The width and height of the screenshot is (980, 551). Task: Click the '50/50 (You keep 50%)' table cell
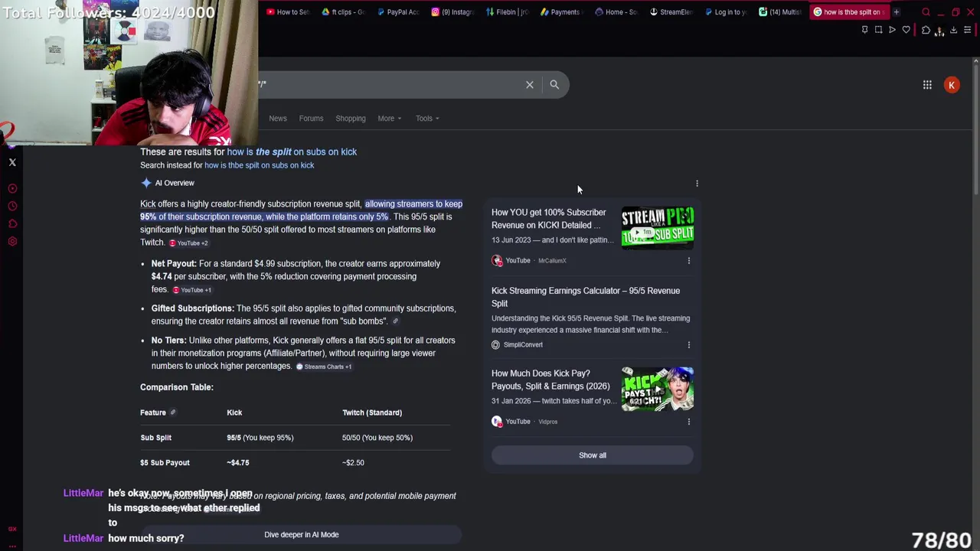point(377,438)
